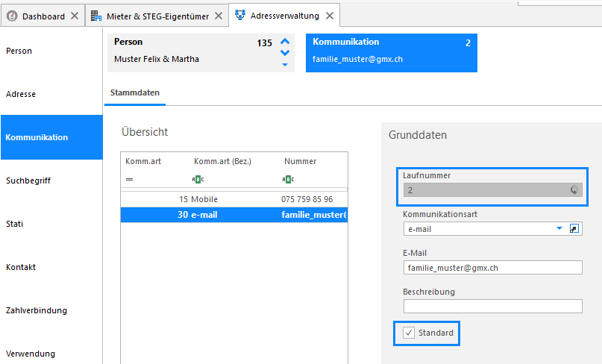Click the Adressverwaltung people icon
Screen dimensions: 602x364
click(240, 15)
